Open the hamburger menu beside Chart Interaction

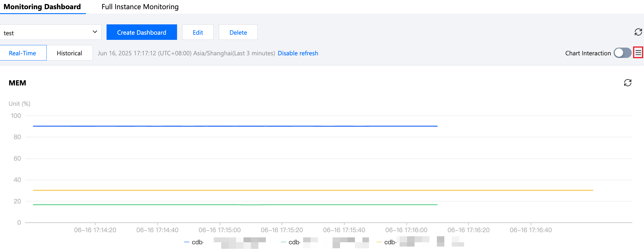pyautogui.click(x=638, y=53)
